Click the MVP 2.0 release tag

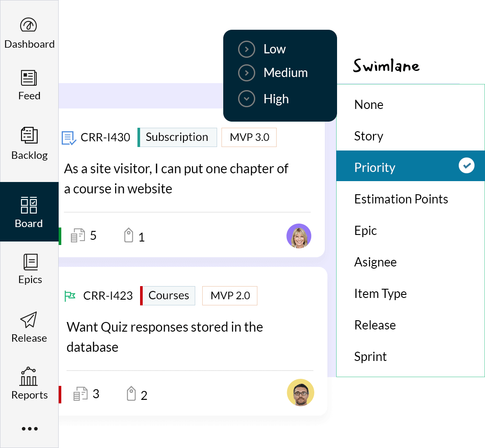[x=230, y=296]
